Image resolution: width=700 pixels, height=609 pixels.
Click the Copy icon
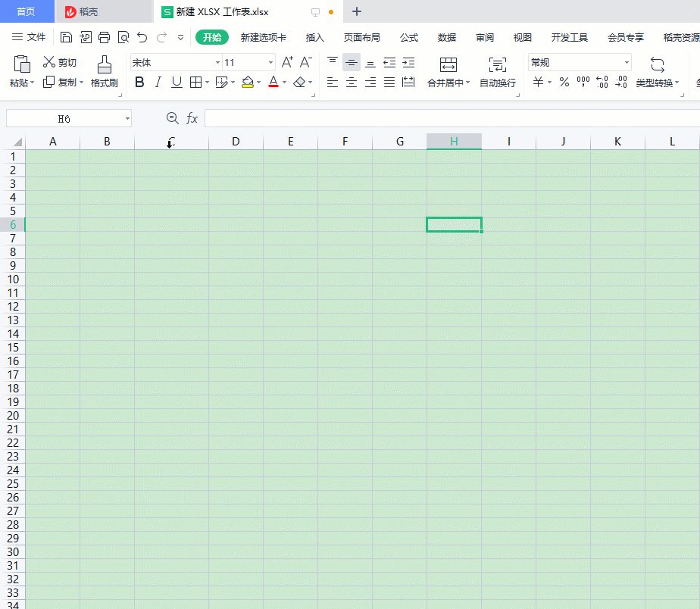(48, 82)
